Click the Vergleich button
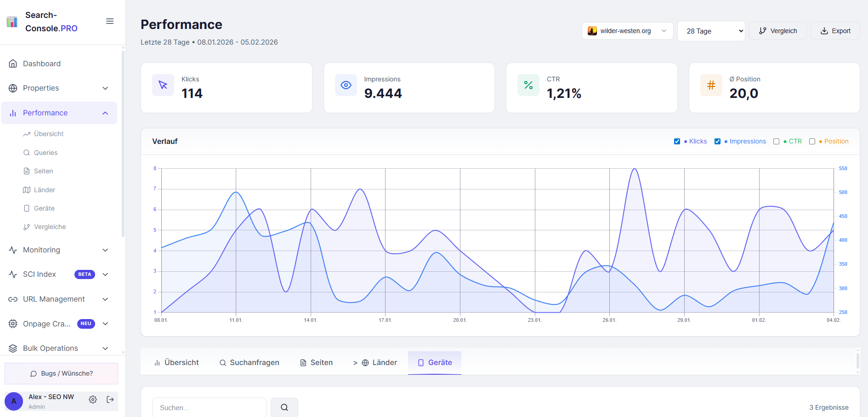868x417 pixels. 777,31
